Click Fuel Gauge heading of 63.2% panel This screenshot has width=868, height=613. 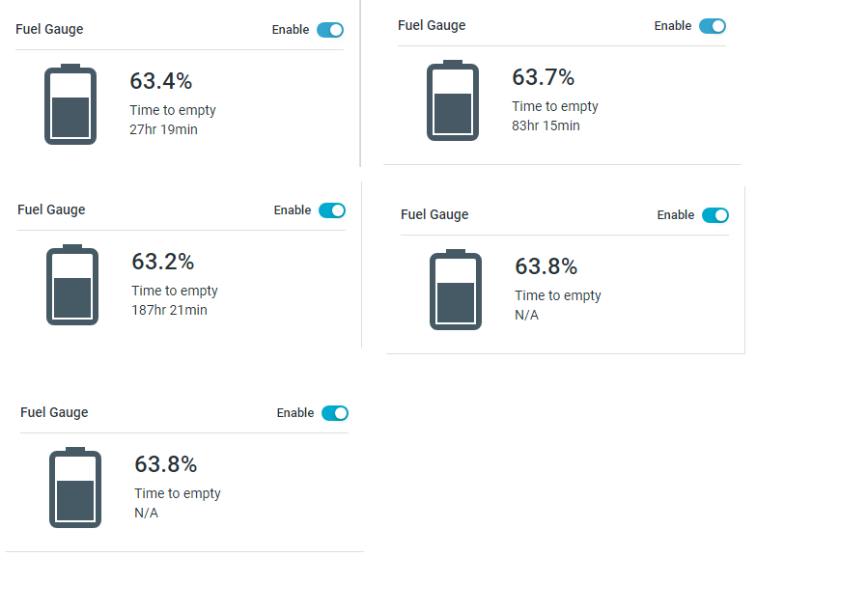tap(51, 209)
